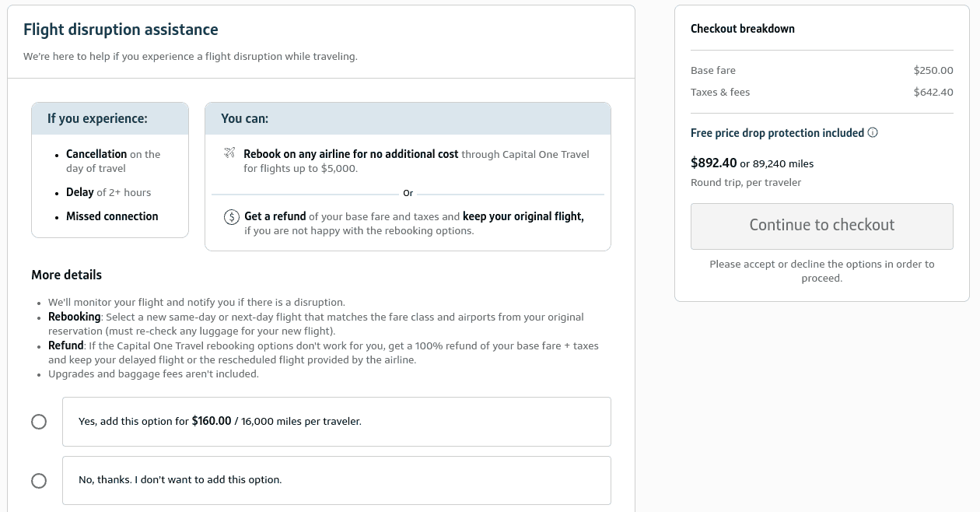This screenshot has height=512, width=980.
Task: Click the 'If you experience:' card header
Action: coord(110,118)
